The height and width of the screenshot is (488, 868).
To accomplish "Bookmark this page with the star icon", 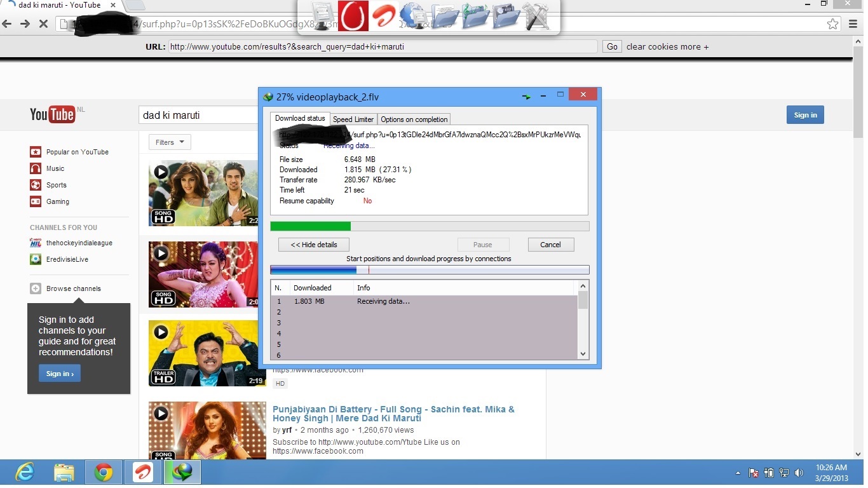I will click(832, 24).
